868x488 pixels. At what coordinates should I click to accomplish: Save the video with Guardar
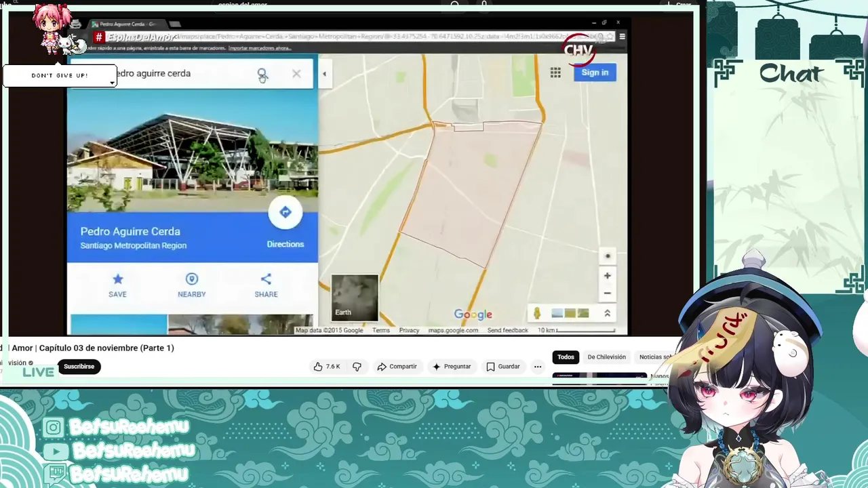click(x=503, y=367)
